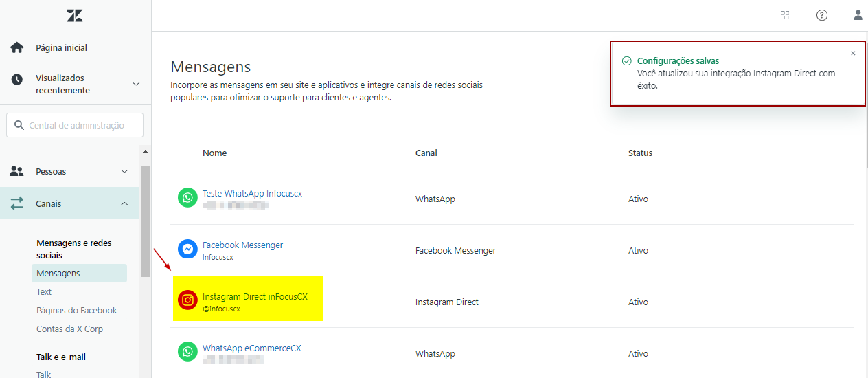
Task: Click the WhatsApp eCommerceCX row icon
Action: click(187, 352)
